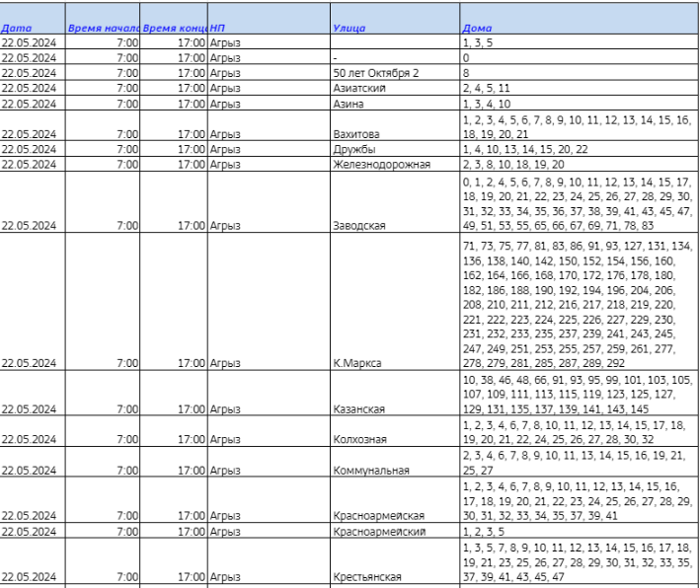Click the "Азиатский" street cell
This screenshot has width=700, height=588.
pos(358,87)
